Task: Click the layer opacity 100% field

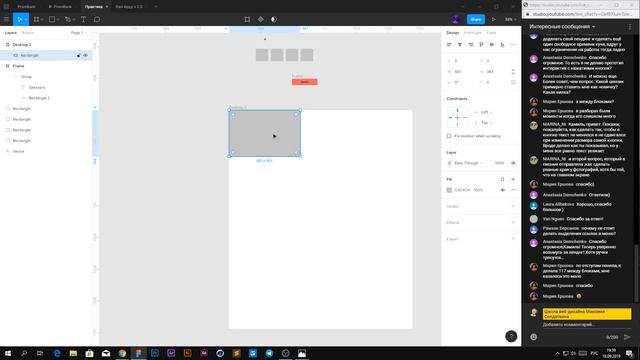Action: [500, 163]
